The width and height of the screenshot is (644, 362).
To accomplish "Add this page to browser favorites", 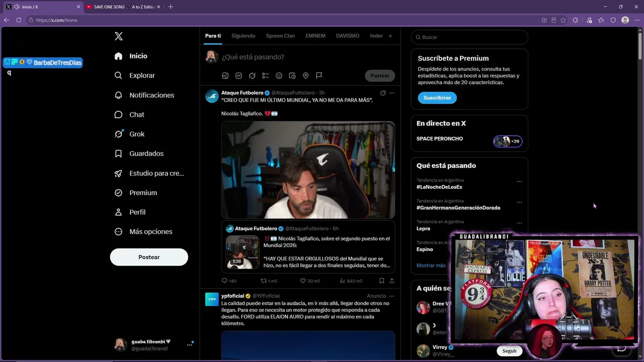I will pyautogui.click(x=563, y=20).
